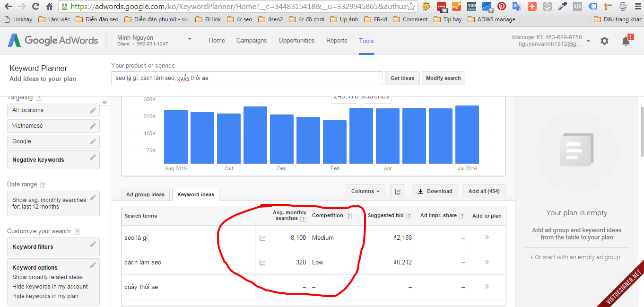
Task: Open help for Ad impr. share column
Action: pos(462,216)
